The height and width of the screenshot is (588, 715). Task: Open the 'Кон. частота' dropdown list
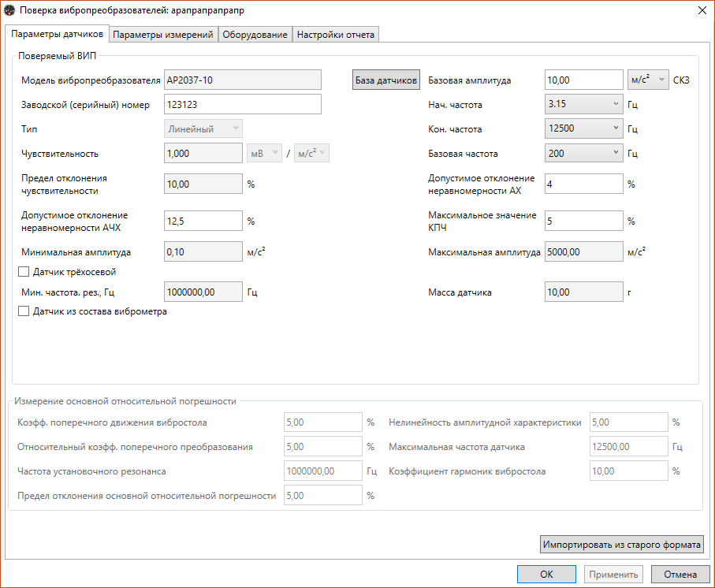[x=583, y=129]
